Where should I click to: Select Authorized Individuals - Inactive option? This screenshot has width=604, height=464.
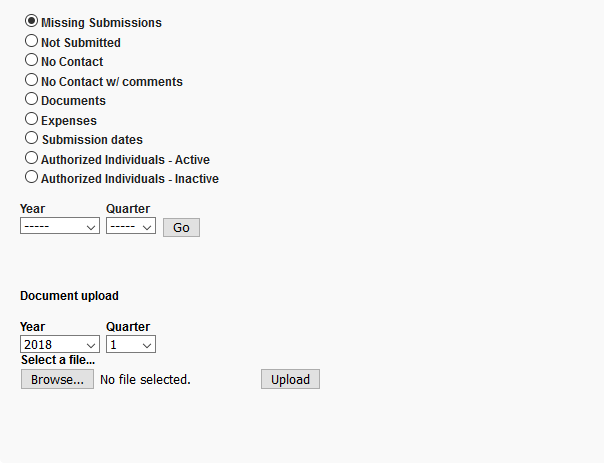[x=32, y=177]
